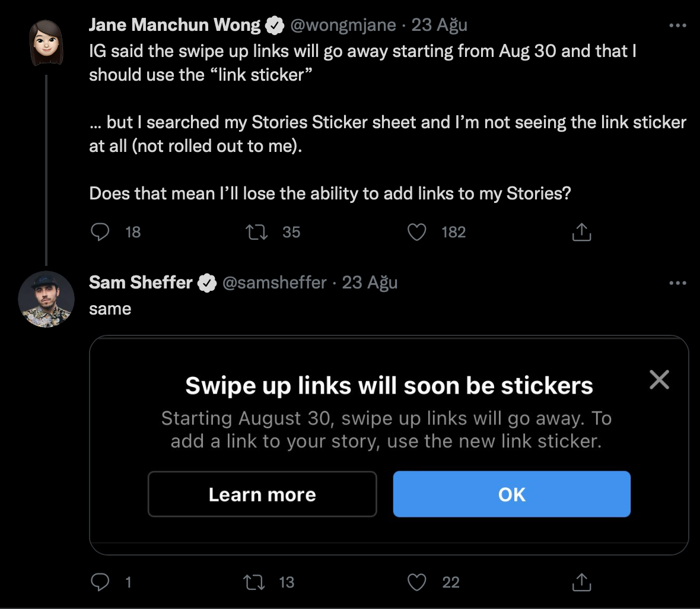700x609 pixels.
Task: Open more options on Sam's tweet
Action: click(x=677, y=283)
